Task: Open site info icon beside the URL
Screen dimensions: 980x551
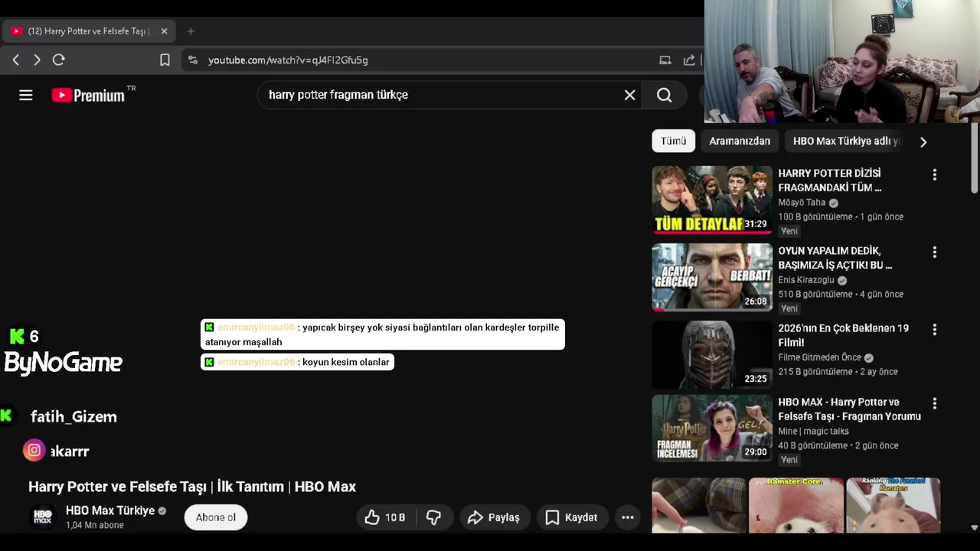Action: coord(193,60)
